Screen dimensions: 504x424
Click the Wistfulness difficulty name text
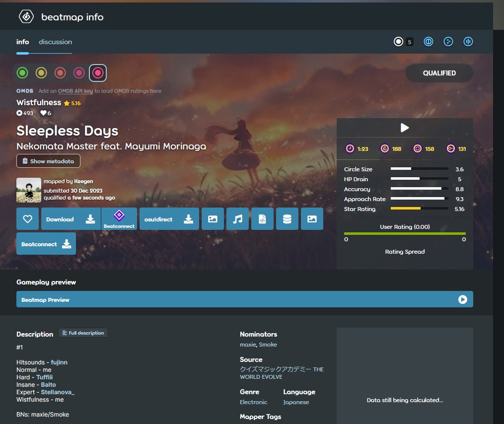coord(39,103)
